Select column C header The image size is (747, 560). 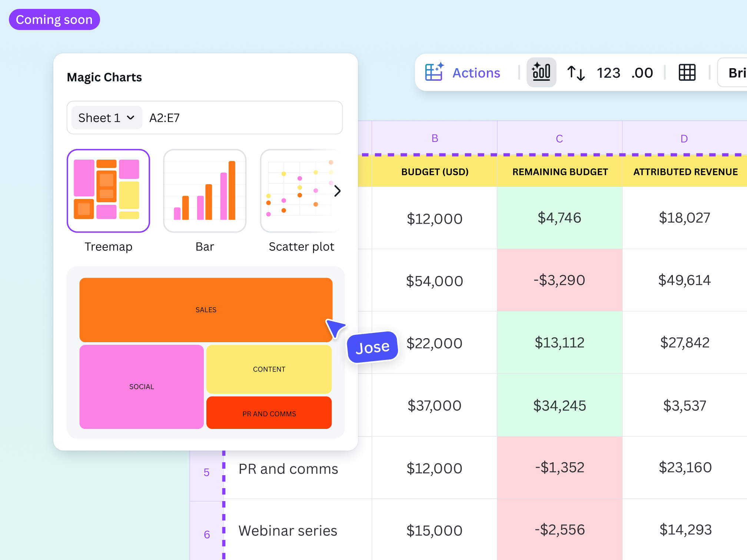point(559,139)
